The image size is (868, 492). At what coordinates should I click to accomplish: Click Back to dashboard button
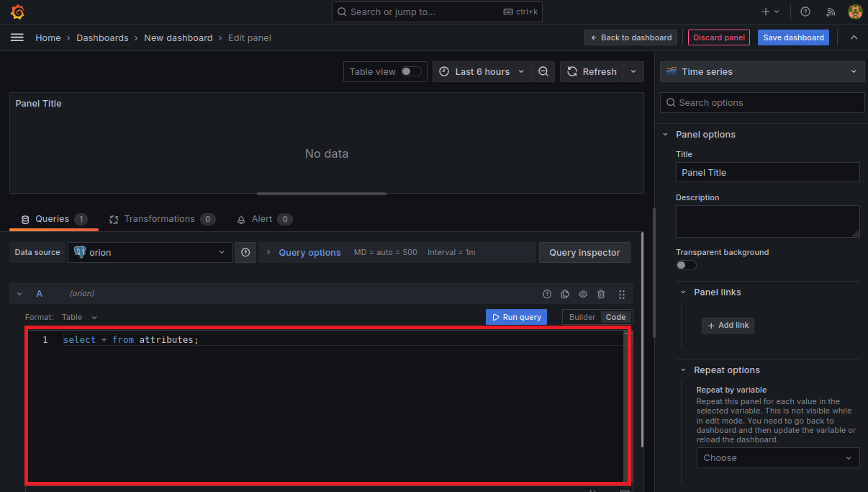point(631,37)
